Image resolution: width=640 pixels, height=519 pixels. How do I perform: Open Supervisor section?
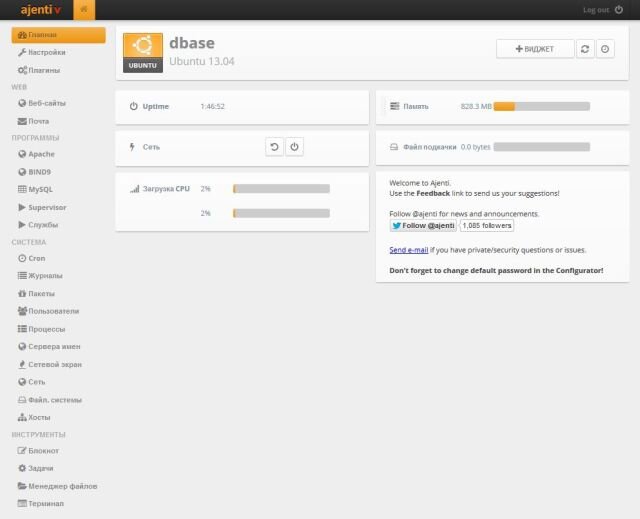(42, 207)
